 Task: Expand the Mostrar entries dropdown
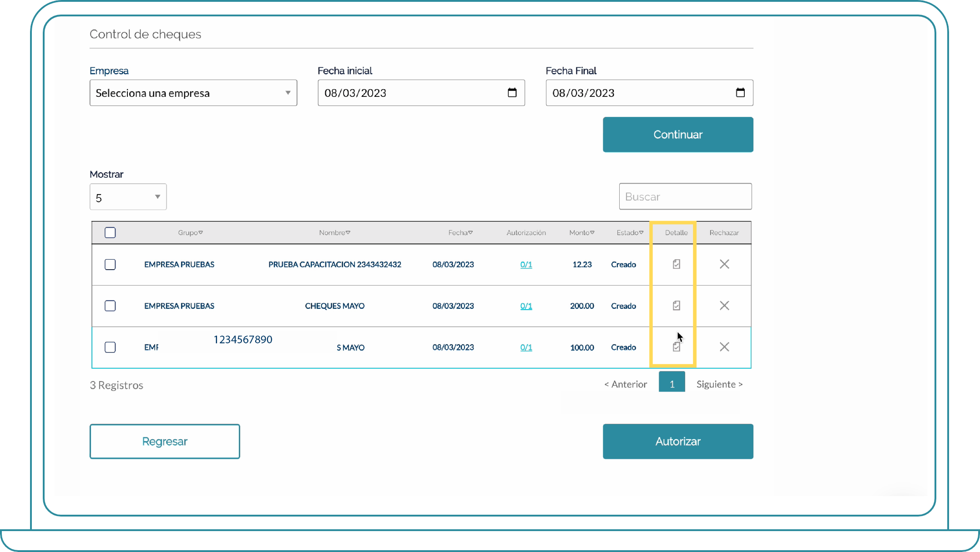coord(128,197)
